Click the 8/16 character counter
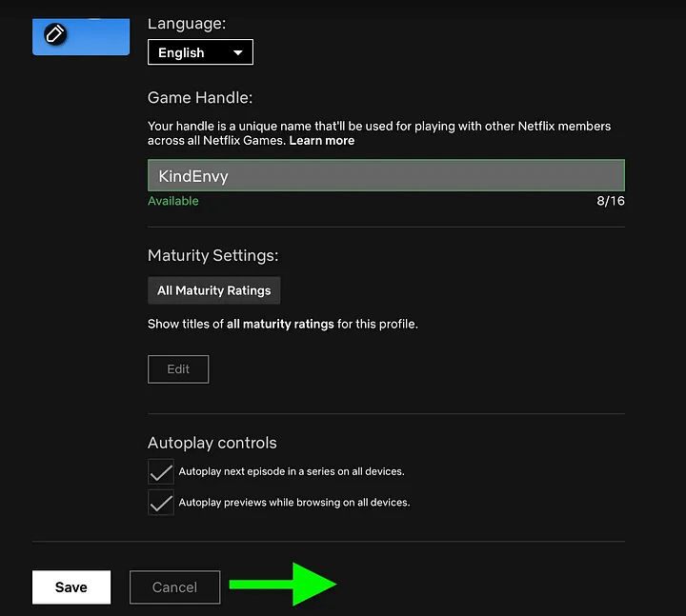 611,201
